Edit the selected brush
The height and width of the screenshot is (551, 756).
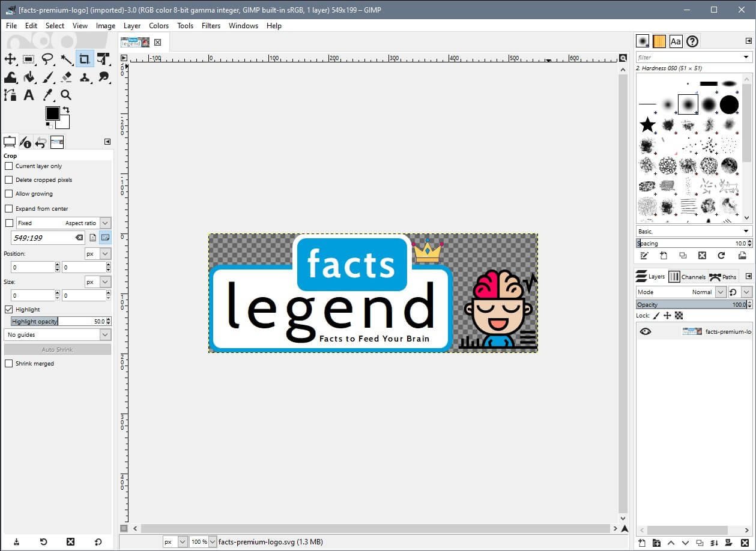click(644, 255)
